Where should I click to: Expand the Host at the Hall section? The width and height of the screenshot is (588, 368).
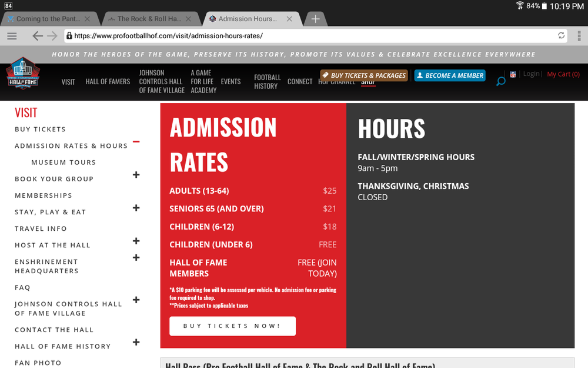pos(136,241)
